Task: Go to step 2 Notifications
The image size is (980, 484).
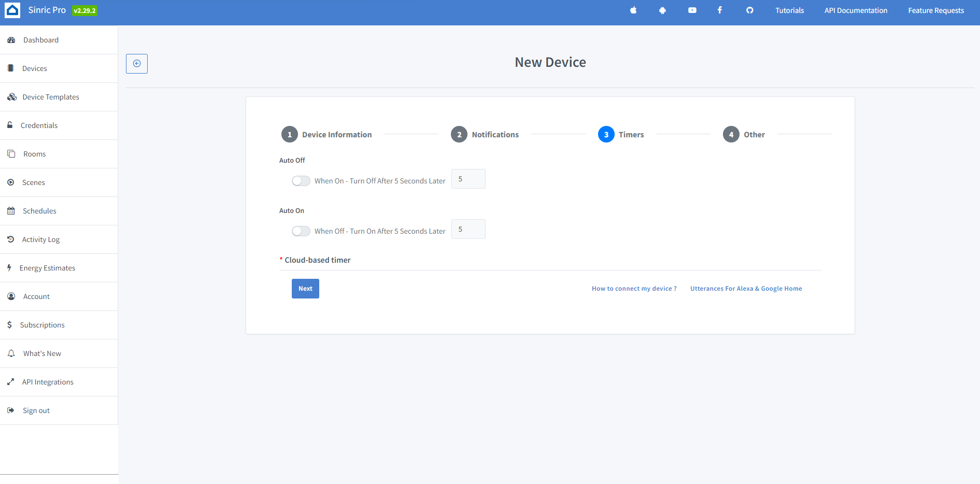Action: (x=485, y=134)
